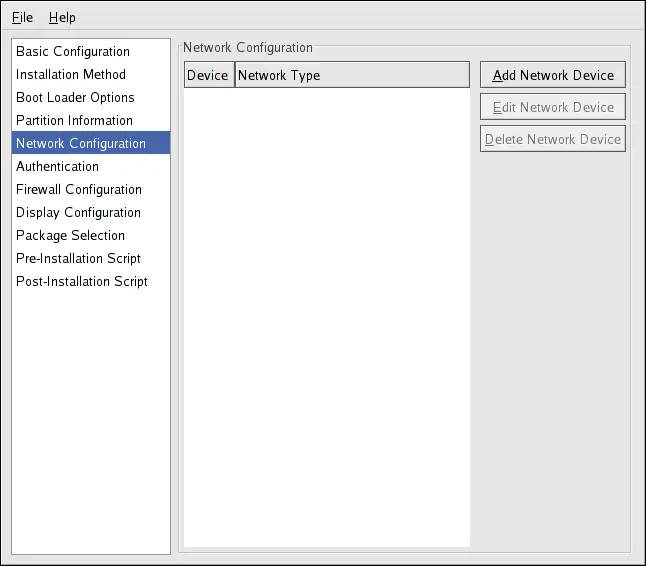Open Boot Loader Options
The height and width of the screenshot is (566, 646).
tap(75, 97)
